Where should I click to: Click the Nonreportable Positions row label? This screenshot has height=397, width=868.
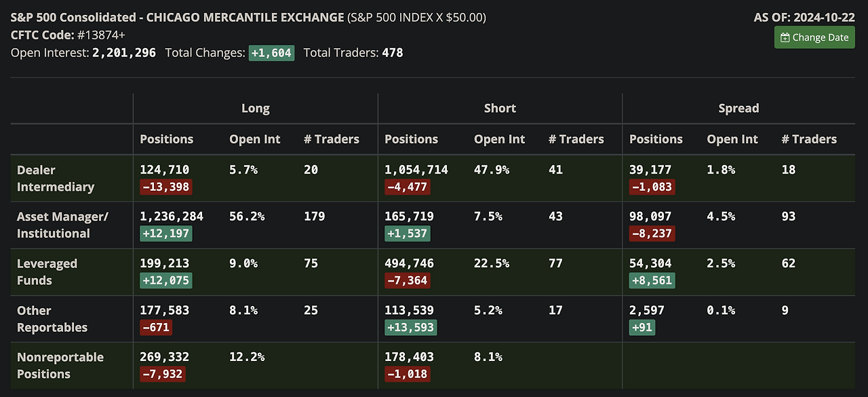click(x=60, y=365)
